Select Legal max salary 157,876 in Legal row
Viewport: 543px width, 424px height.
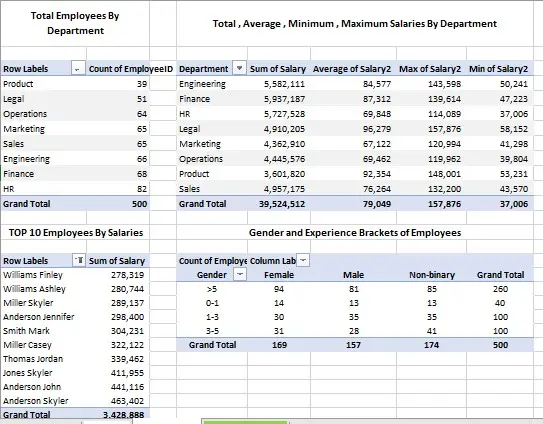tap(444, 129)
